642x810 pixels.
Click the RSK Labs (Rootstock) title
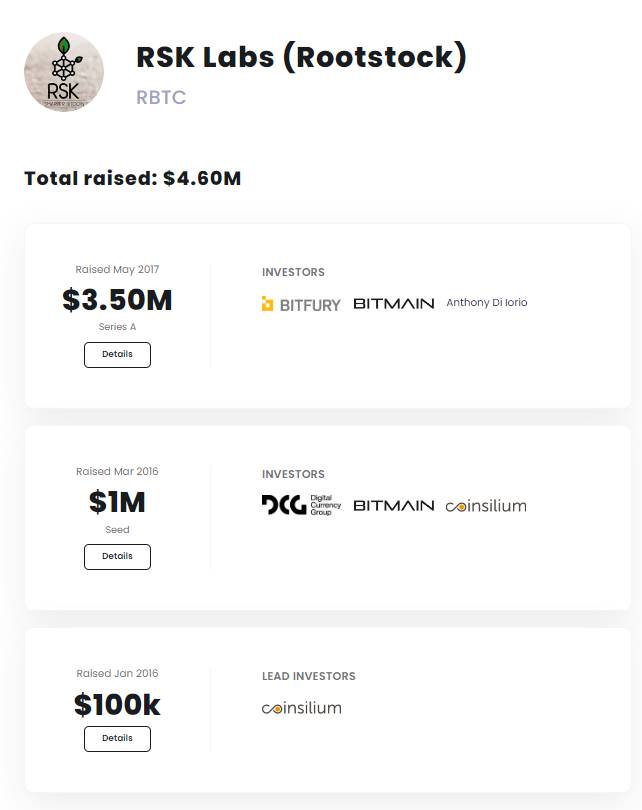301,57
